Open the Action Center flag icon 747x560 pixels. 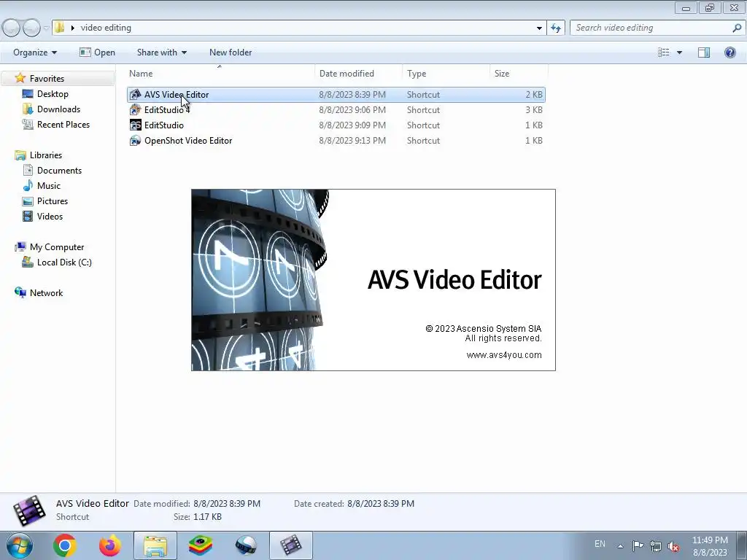[x=638, y=545]
